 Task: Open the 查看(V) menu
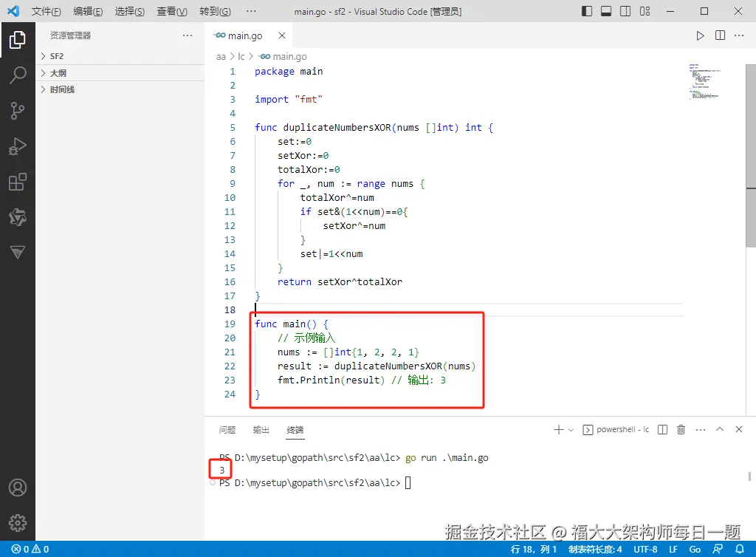coord(172,12)
